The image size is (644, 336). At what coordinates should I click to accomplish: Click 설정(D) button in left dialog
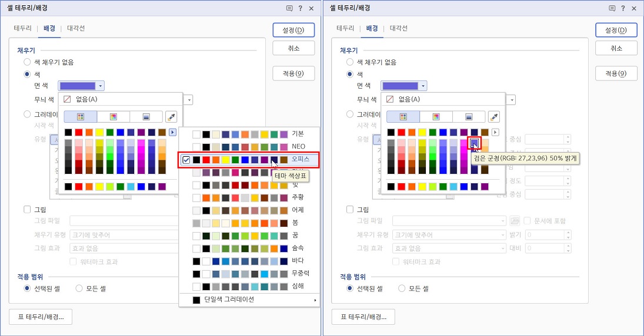point(293,31)
